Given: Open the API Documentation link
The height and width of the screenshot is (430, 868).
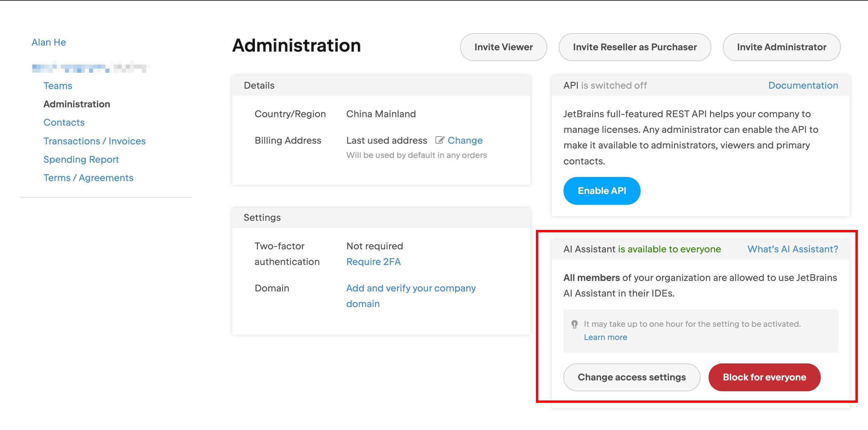Looking at the screenshot, I should point(803,85).
